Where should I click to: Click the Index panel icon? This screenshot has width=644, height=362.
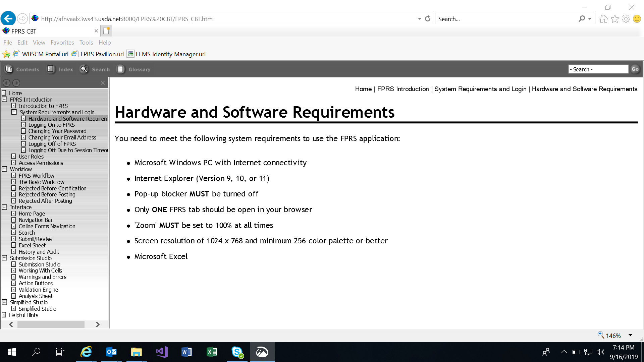point(50,69)
